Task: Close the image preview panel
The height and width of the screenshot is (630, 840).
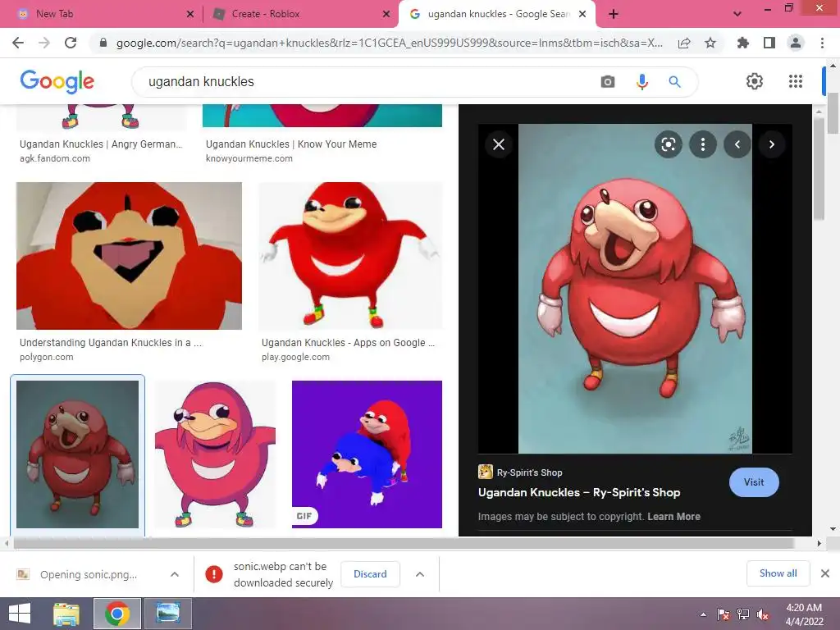Action: [499, 144]
